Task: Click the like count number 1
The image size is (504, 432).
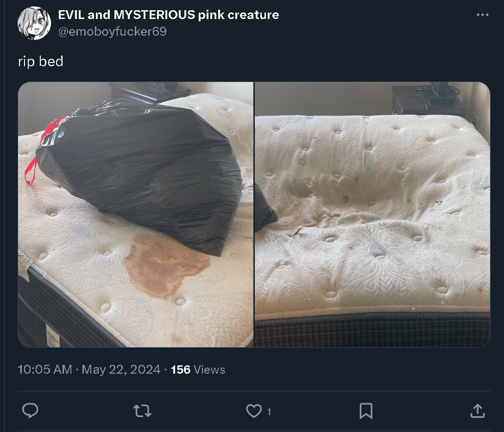Action: click(x=269, y=412)
